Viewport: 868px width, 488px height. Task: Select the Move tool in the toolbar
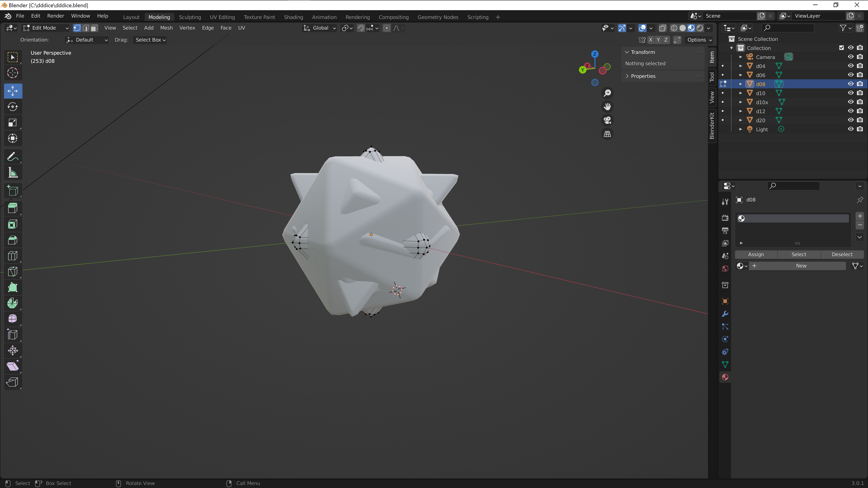coord(13,91)
